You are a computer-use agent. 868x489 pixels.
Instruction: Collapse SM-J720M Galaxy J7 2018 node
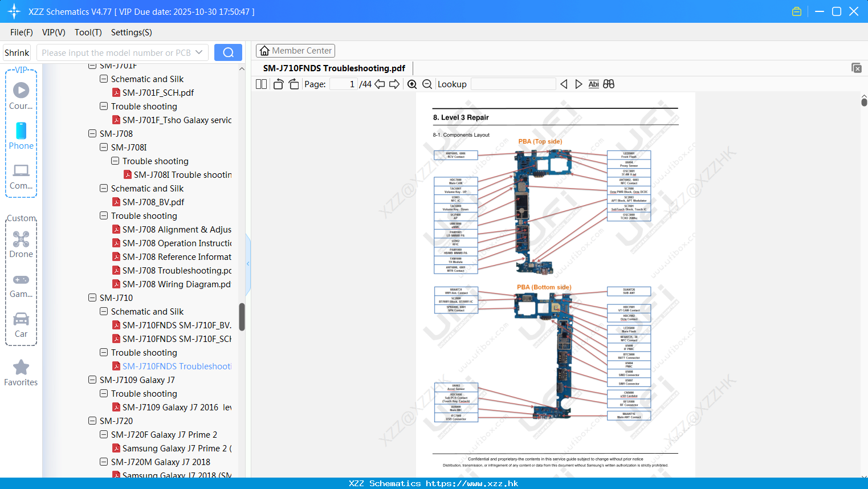click(104, 462)
